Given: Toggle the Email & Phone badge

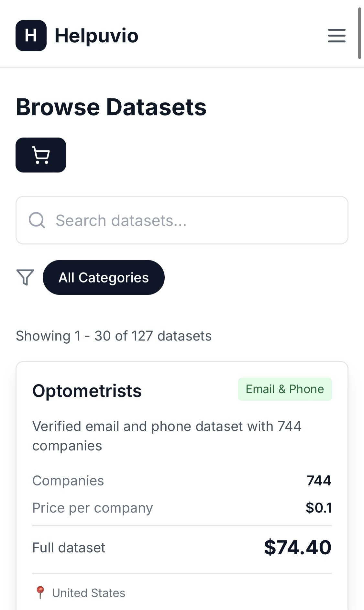Looking at the screenshot, I should tap(285, 389).
